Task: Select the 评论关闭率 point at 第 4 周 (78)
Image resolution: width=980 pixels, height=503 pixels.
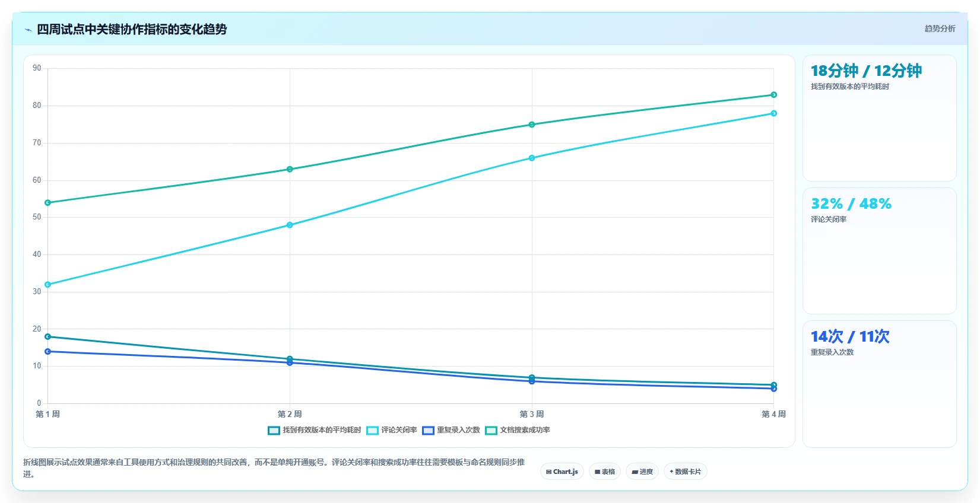Action: point(773,113)
